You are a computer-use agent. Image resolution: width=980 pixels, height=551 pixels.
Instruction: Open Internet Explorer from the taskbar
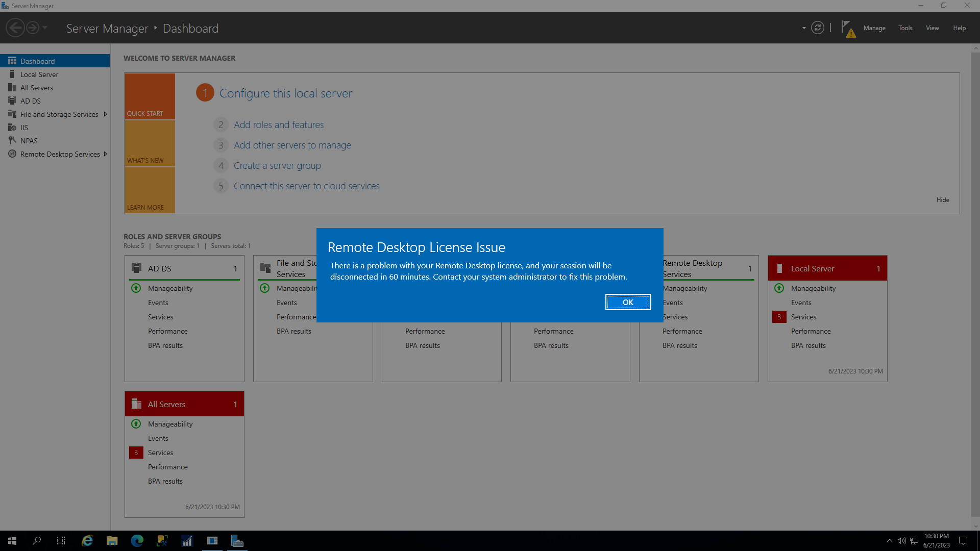pyautogui.click(x=87, y=540)
